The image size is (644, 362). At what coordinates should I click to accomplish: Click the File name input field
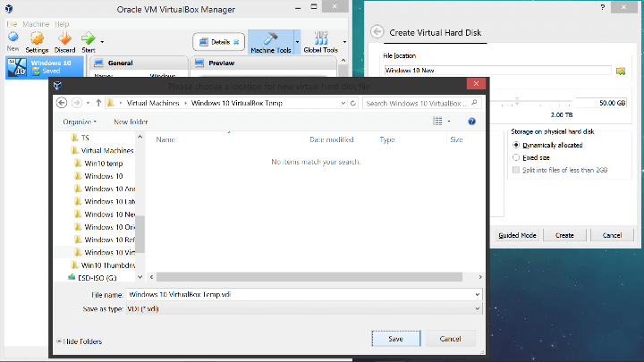coord(300,294)
